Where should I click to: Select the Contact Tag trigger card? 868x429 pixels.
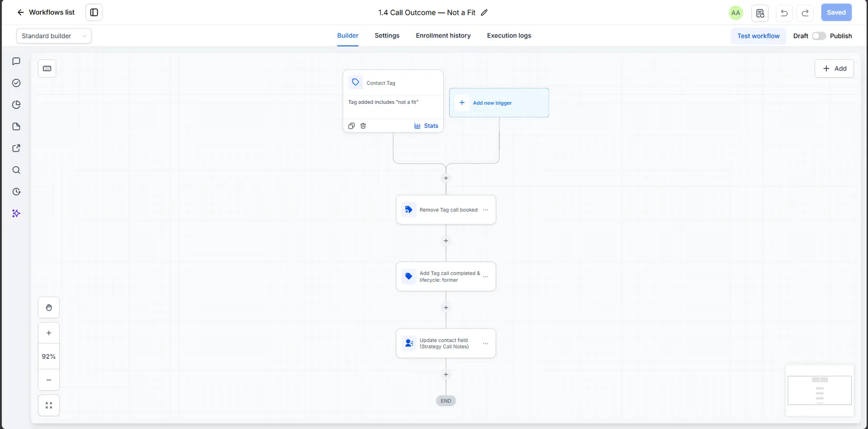click(393, 100)
